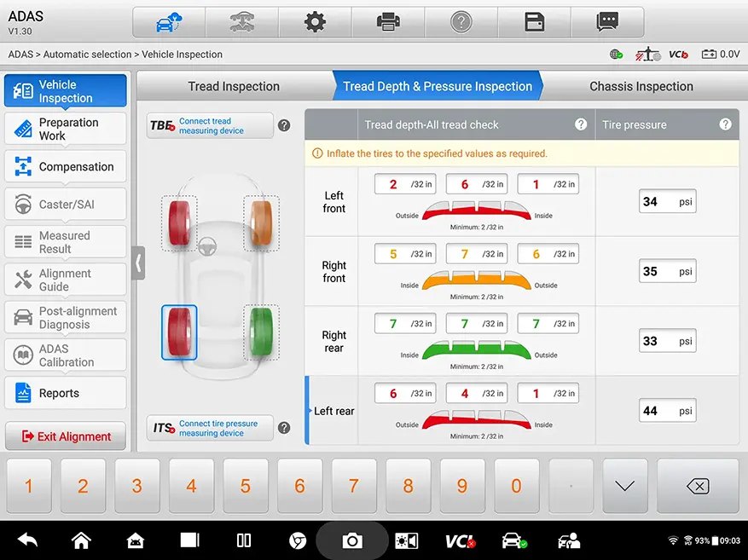
Task: Click Connect tire pressure measuring device (ITS)
Action: 209,428
